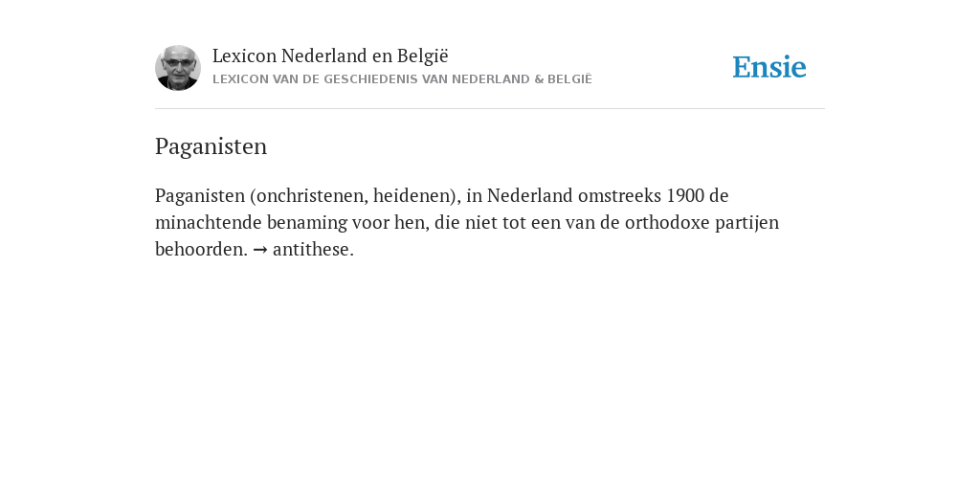Open the Lexicon Nederland en België title
The image size is (980, 490).
(x=330, y=56)
